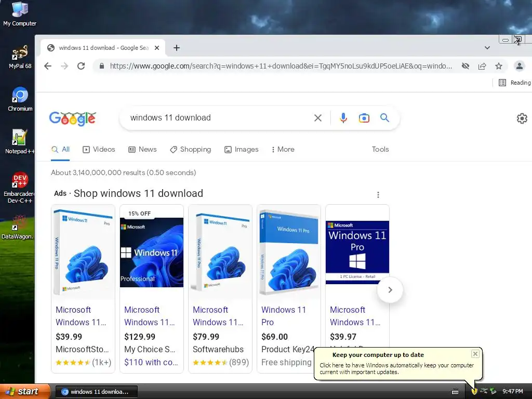532x399 pixels.
Task: Click the yellow shield update tray icon
Action: 474,391
